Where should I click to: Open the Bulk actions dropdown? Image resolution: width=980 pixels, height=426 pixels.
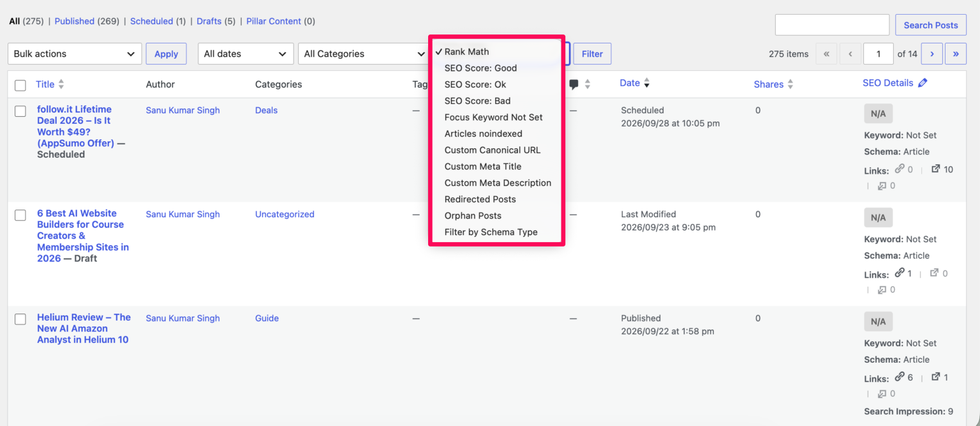[x=75, y=54]
